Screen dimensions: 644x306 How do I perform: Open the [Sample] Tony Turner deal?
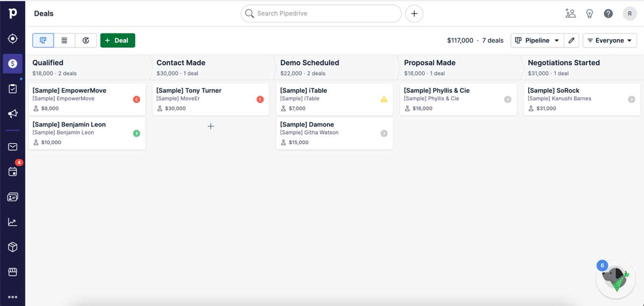pyautogui.click(x=211, y=99)
